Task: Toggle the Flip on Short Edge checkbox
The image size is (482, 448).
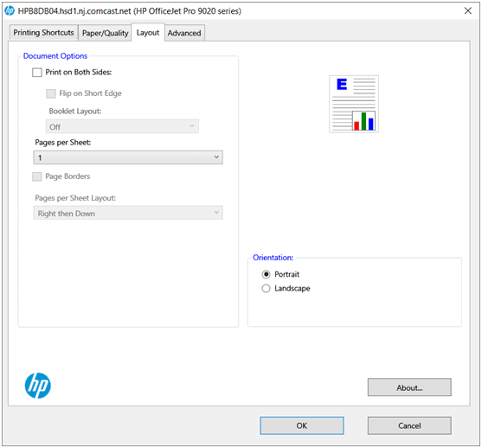Action: tap(51, 93)
